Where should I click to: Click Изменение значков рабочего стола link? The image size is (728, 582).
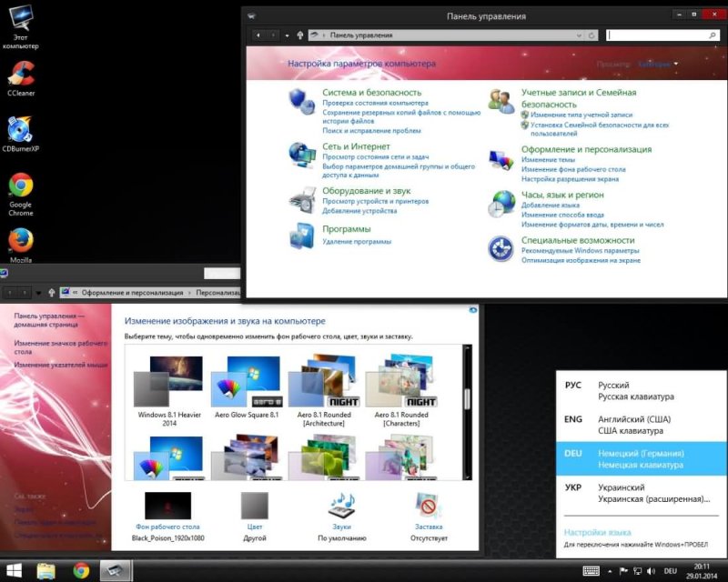(60, 347)
